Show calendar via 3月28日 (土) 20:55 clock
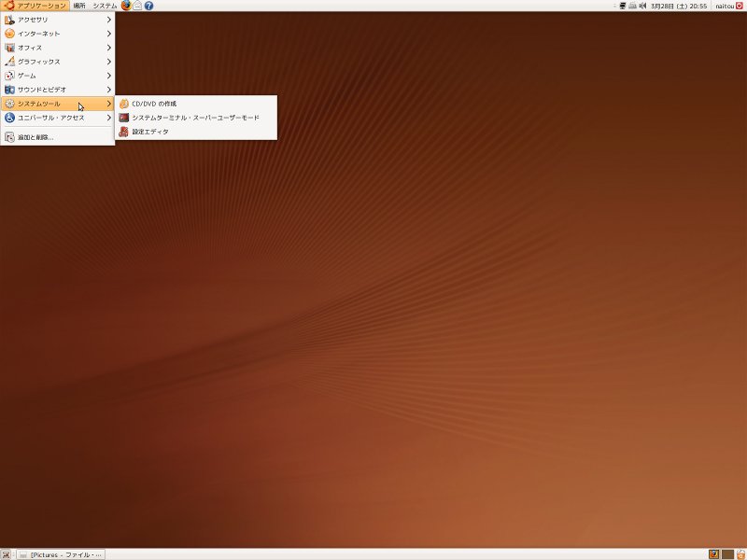Screen dimensions: 747x560 coord(679,7)
